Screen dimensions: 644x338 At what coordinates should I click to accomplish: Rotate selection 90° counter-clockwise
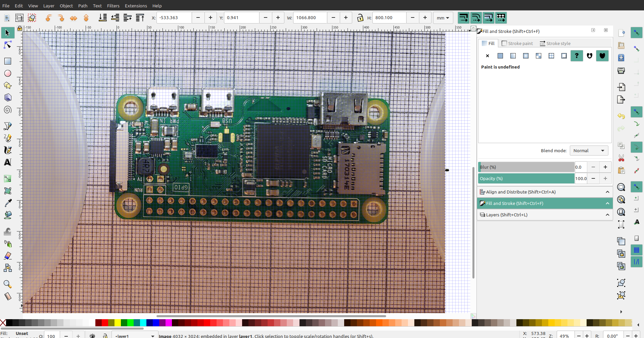coord(48,18)
